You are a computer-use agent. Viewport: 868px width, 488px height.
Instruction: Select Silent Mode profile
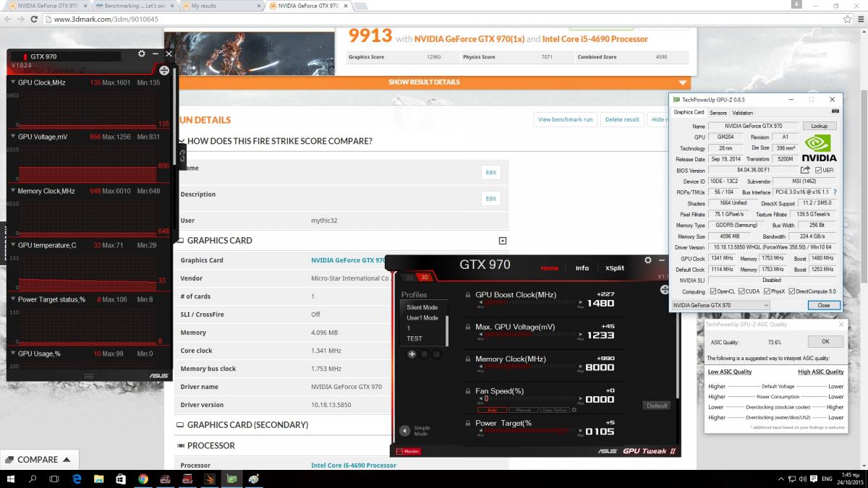point(422,307)
